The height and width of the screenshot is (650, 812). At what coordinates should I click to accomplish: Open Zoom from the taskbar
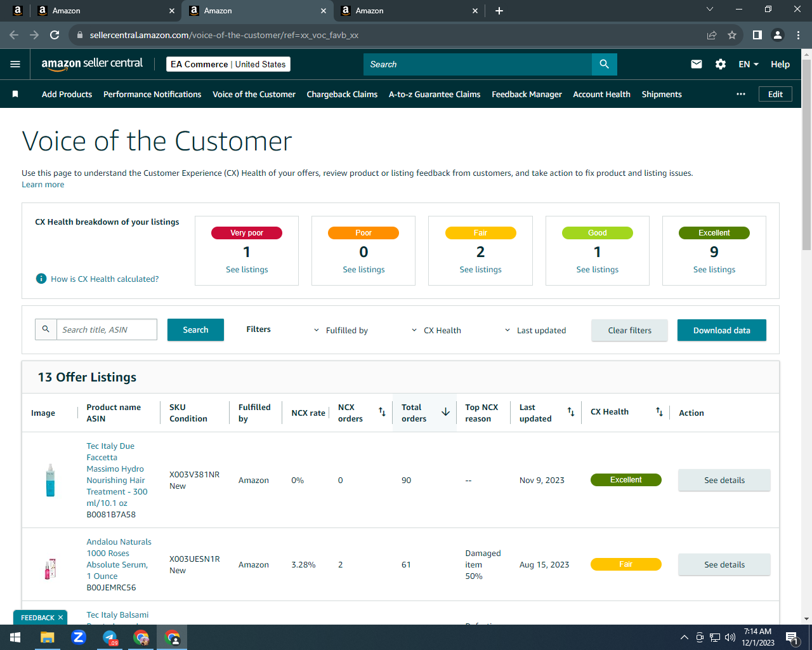[79, 637]
